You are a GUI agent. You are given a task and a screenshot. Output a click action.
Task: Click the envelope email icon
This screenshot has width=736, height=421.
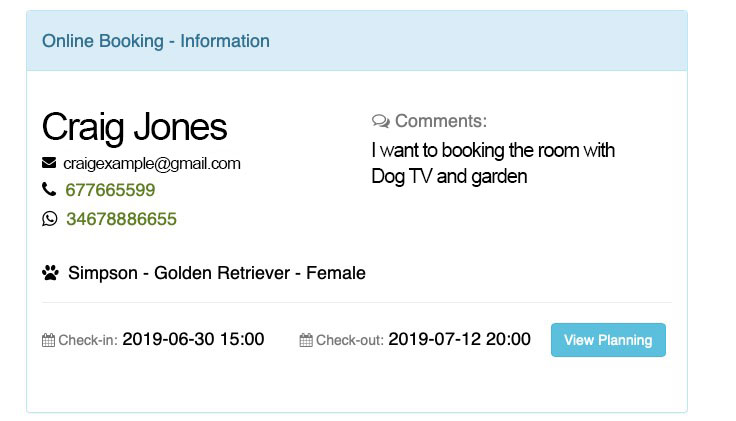(49, 163)
